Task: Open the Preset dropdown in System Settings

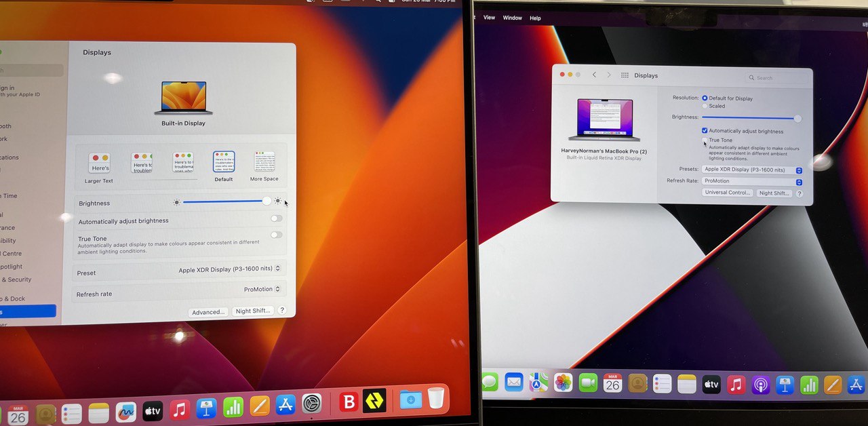Action: [230, 270]
